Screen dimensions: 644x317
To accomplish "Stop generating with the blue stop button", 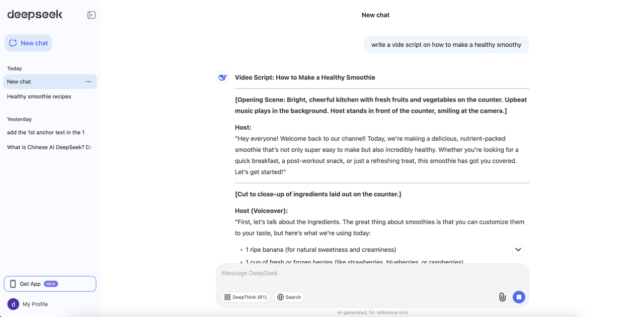I will tap(519, 297).
